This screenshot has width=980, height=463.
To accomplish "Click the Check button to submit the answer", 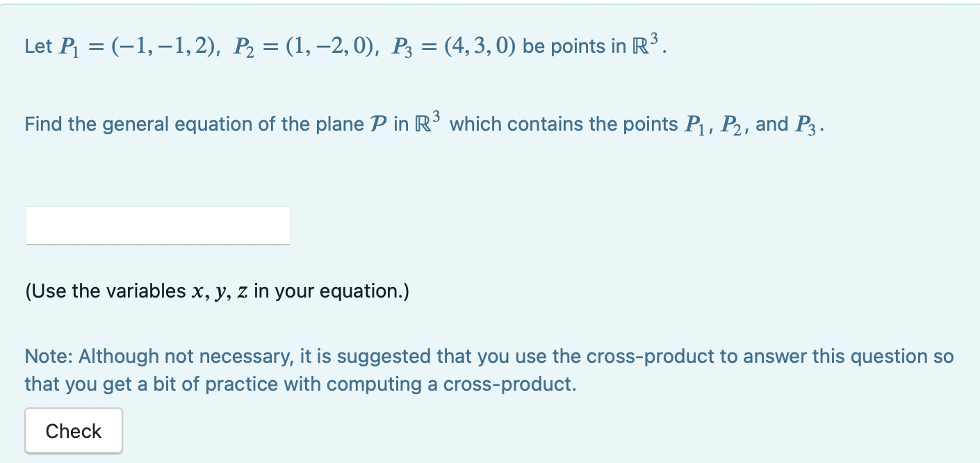I will 73,430.
